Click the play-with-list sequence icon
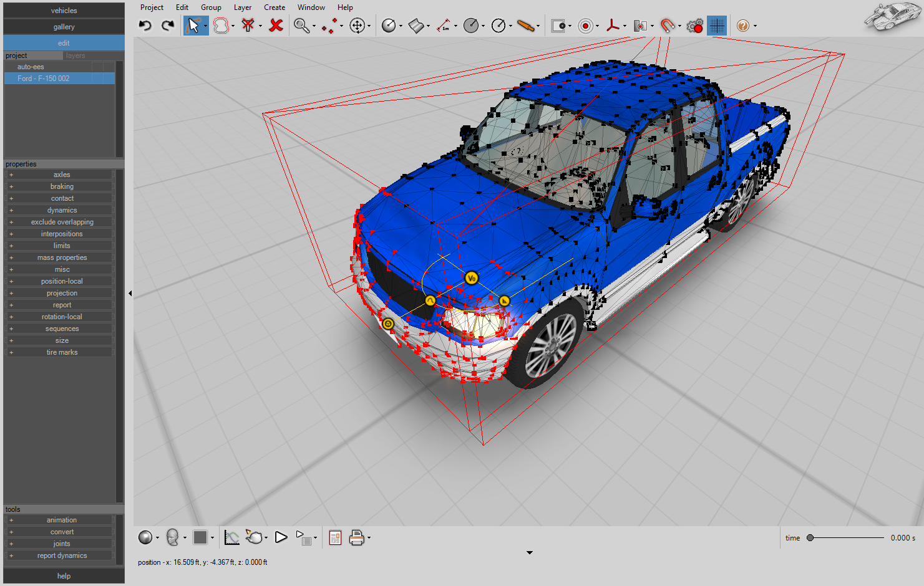This screenshot has width=924, height=586. coord(303,537)
